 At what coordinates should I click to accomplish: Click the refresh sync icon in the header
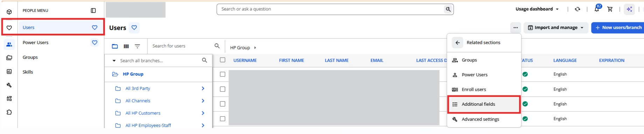[577, 9]
